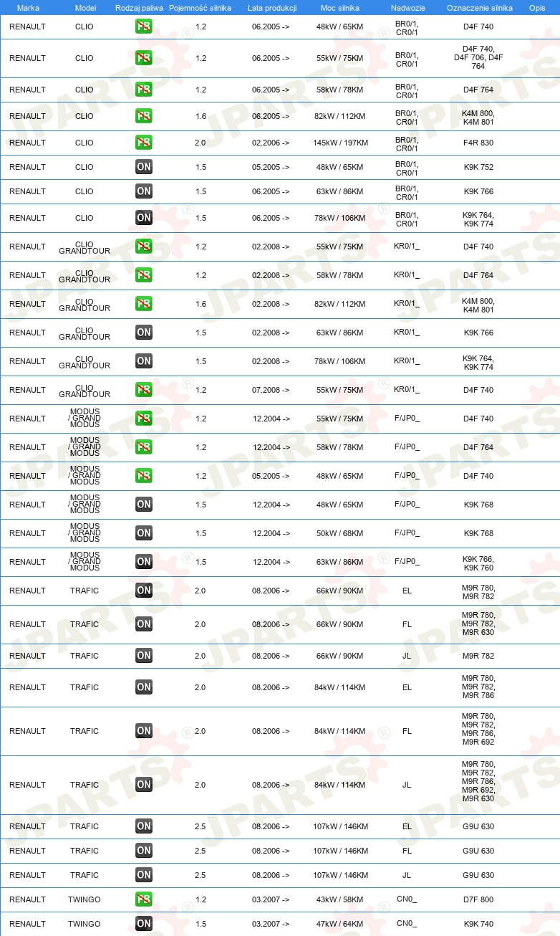Select the engine code F4R 830
Viewport: 560px width, 936px height.
tap(478, 143)
